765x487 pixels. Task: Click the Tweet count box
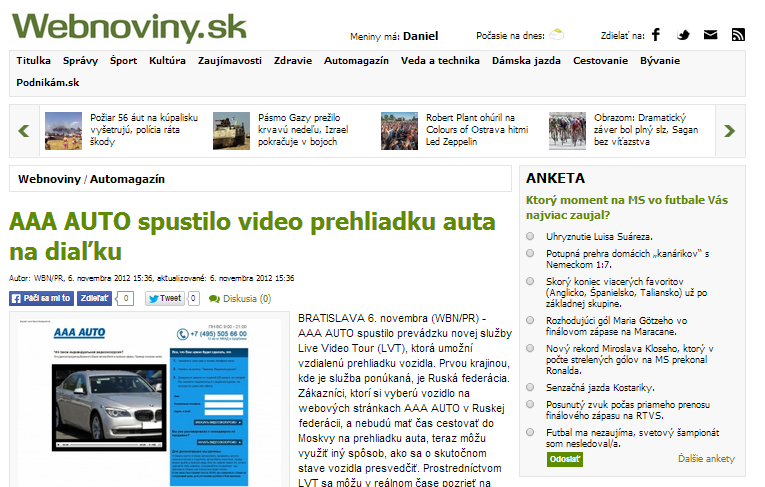point(194,298)
